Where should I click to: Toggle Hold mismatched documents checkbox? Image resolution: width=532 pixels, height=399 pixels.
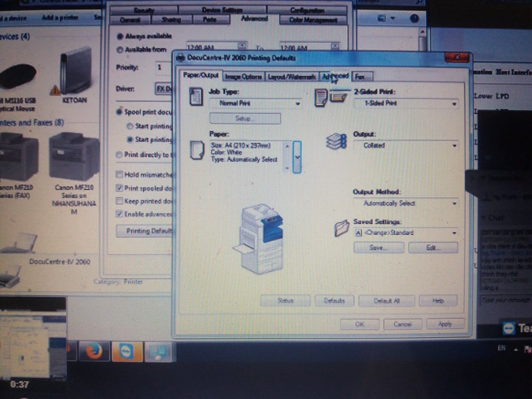click(119, 174)
